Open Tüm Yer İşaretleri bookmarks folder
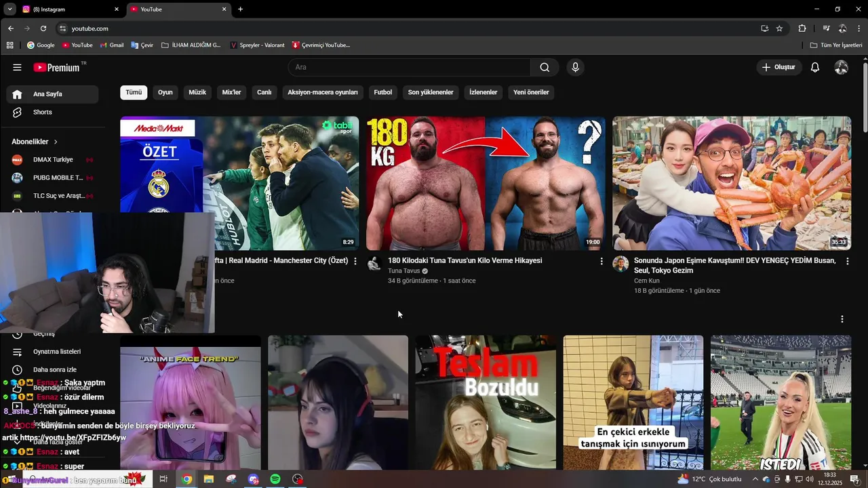868x488 pixels. click(836, 45)
